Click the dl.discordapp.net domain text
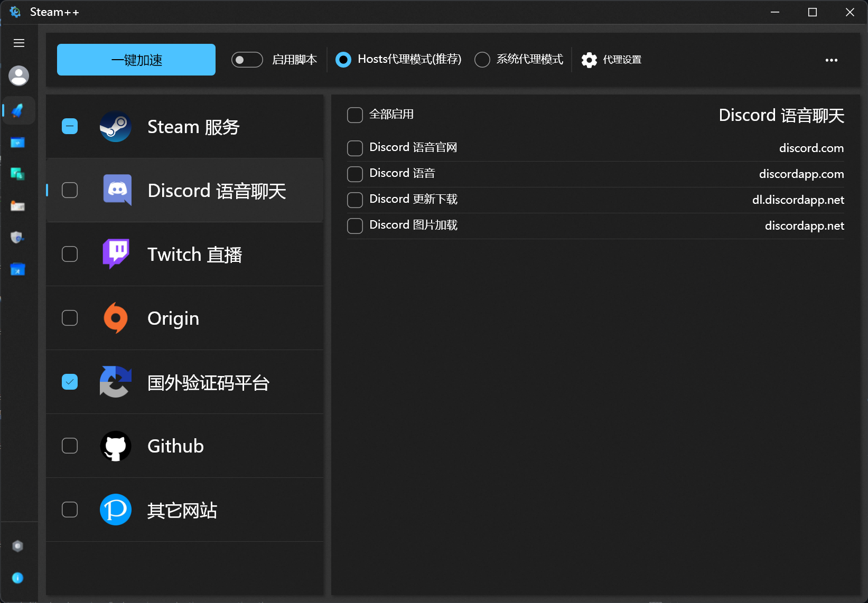Screen dimensions: 868x603 (798, 200)
